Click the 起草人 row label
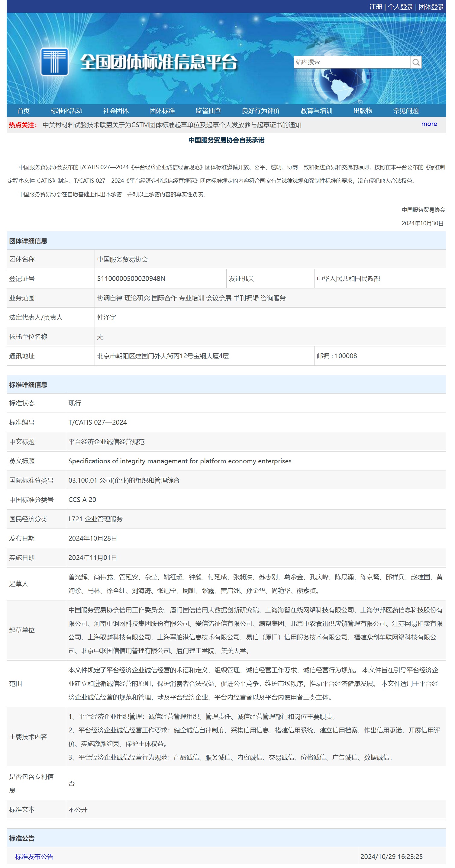455x868 pixels. [18, 584]
